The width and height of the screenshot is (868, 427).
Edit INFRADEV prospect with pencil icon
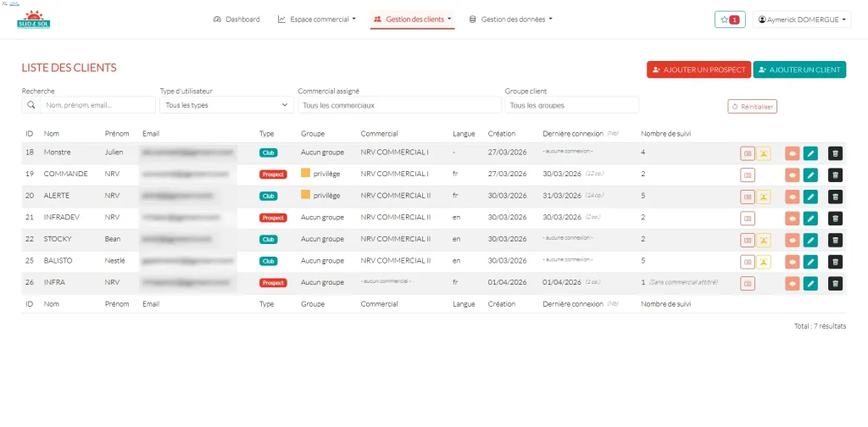[x=810, y=219]
